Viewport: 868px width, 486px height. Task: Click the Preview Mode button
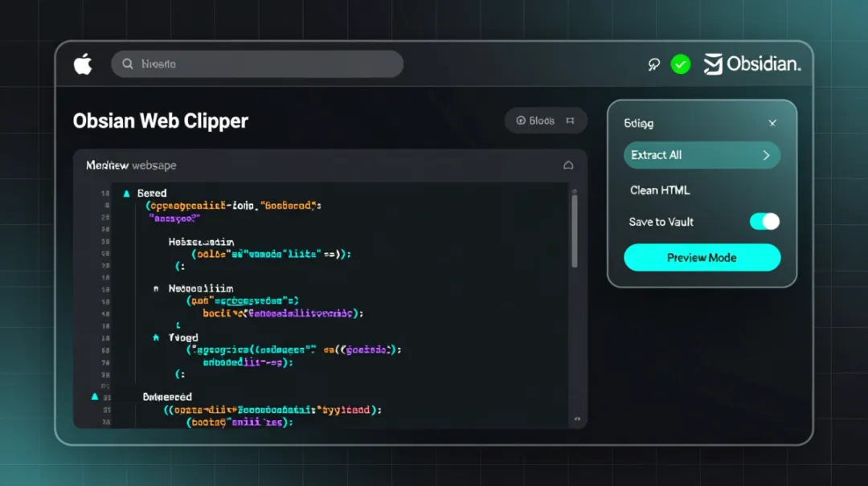tap(702, 257)
